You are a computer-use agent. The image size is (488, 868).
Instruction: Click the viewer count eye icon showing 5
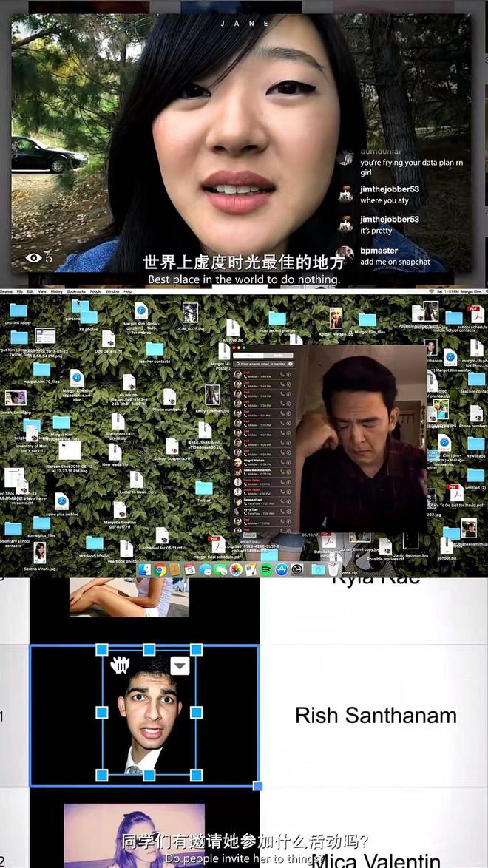[34, 257]
